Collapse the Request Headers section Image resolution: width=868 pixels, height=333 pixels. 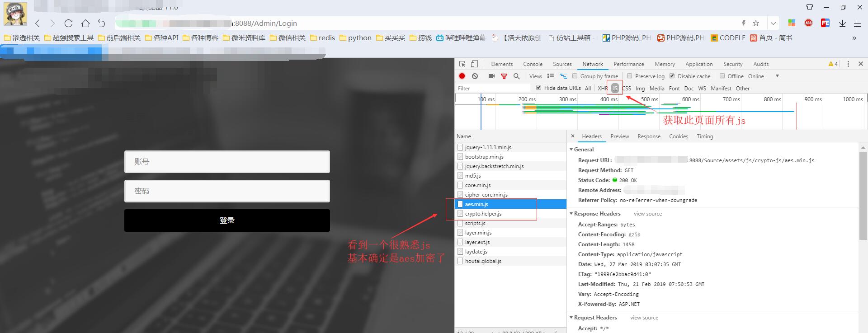[571, 317]
